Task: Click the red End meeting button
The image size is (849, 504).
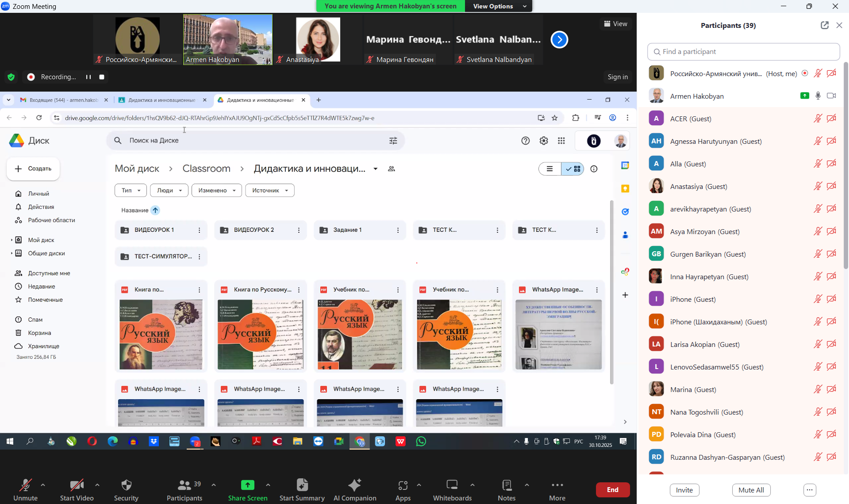Action: (x=612, y=489)
